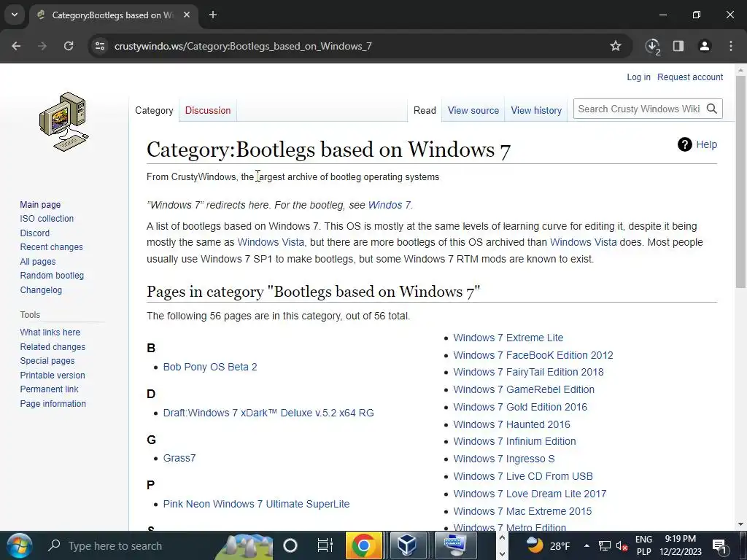Click the taskbar search magnifier

[54, 545]
